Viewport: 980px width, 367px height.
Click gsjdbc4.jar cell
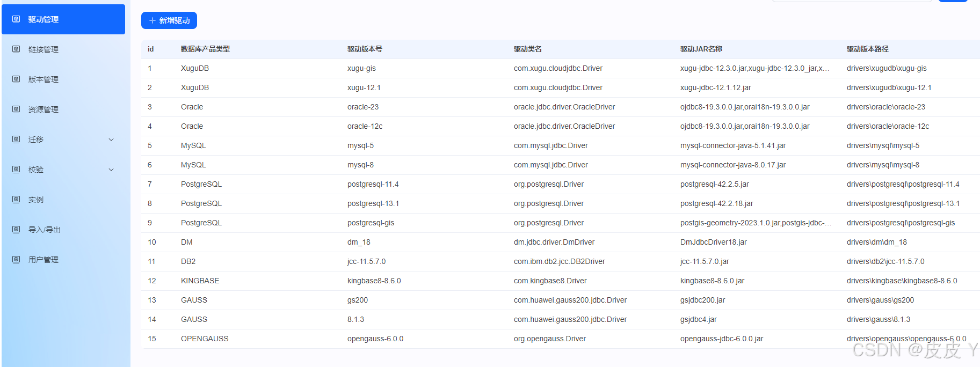pyautogui.click(x=699, y=319)
